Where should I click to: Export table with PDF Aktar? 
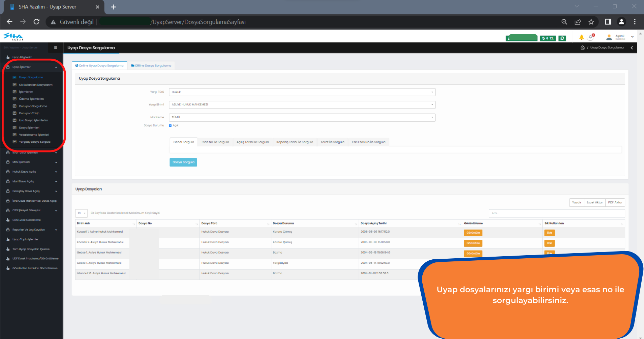(615, 202)
